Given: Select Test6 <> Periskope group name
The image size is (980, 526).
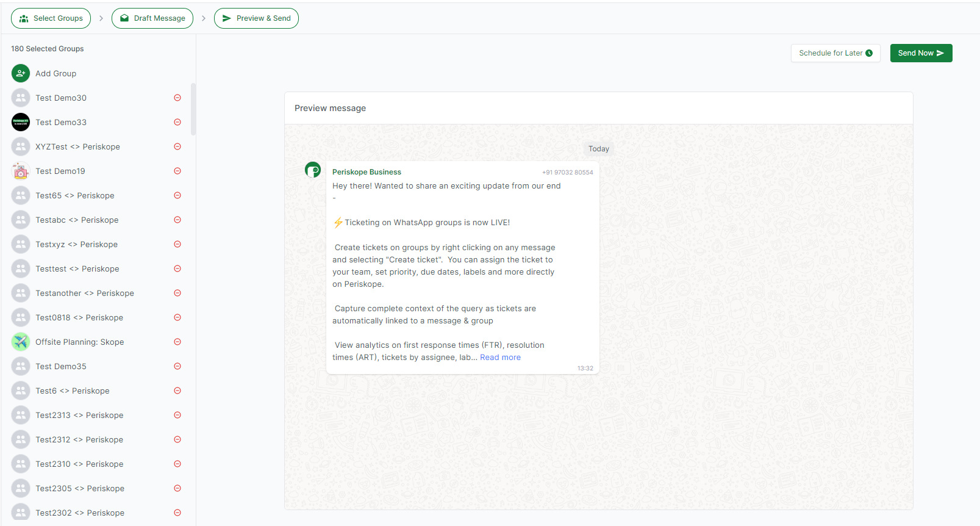Looking at the screenshot, I should (73, 391).
